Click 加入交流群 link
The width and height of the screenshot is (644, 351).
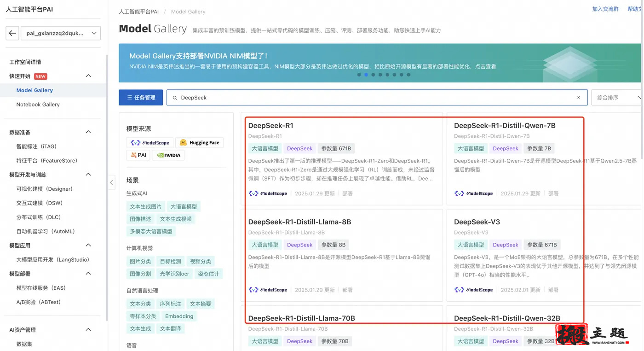tap(605, 9)
